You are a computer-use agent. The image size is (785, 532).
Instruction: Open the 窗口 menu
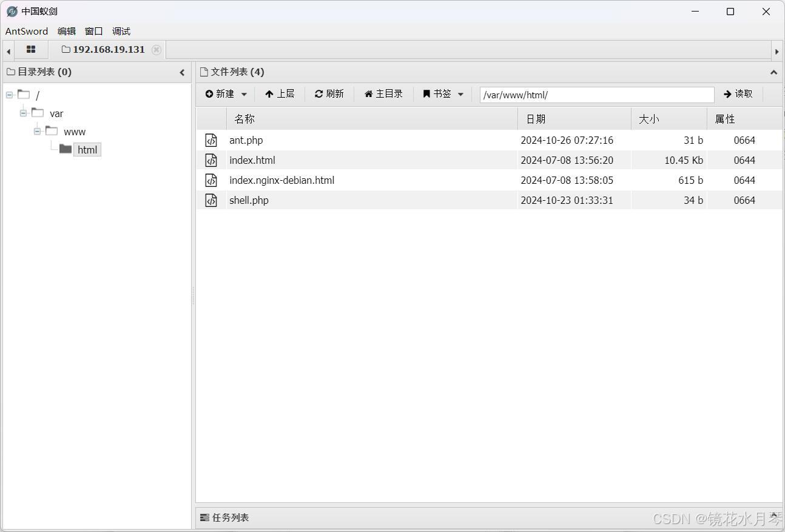[x=94, y=31]
